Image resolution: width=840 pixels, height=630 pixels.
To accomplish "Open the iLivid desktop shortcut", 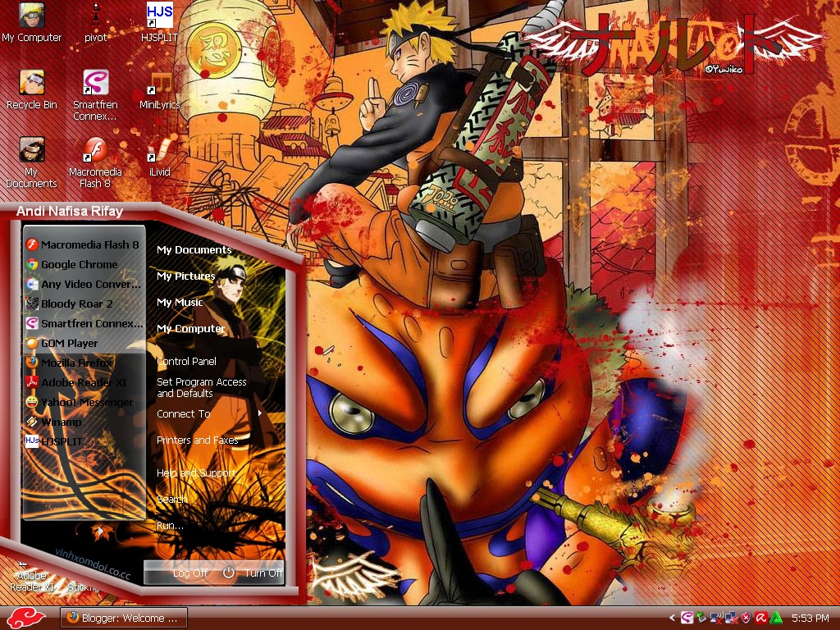I will [159, 157].
